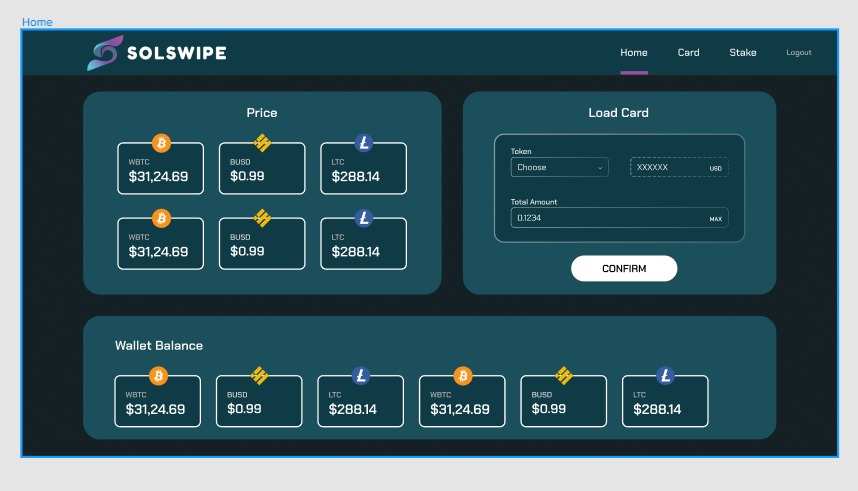858x491 pixels.
Task: Click $288.14 in Price top row LTC card
Action: [x=356, y=177]
